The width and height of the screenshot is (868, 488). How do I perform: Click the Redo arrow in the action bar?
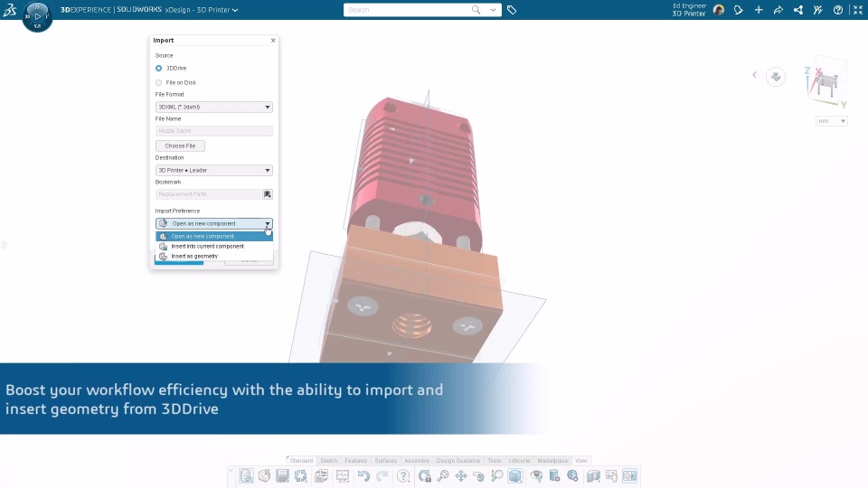tap(382, 476)
